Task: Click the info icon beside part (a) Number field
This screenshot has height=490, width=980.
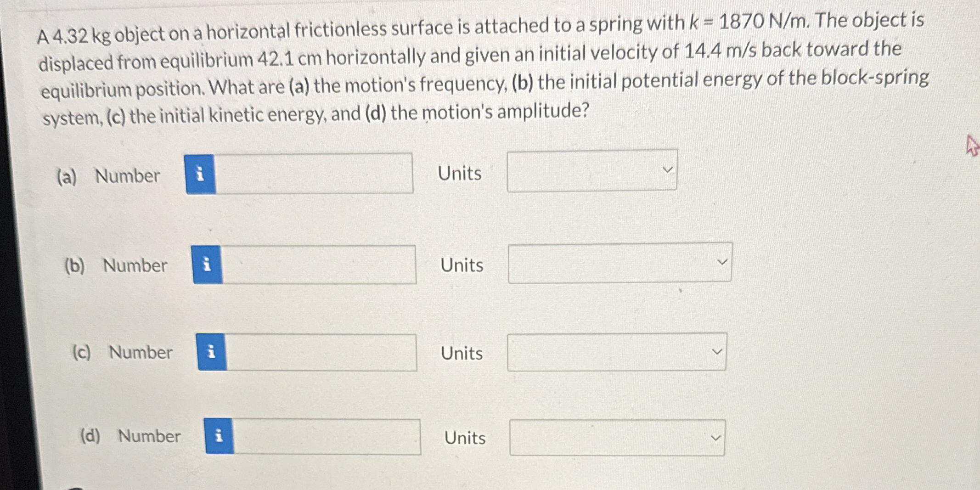Action: (200, 174)
